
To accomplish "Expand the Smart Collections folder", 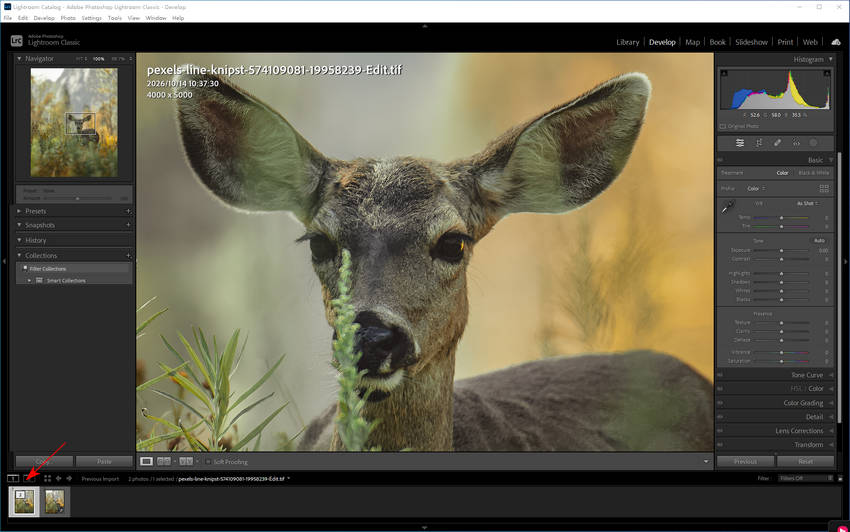I will click(29, 280).
